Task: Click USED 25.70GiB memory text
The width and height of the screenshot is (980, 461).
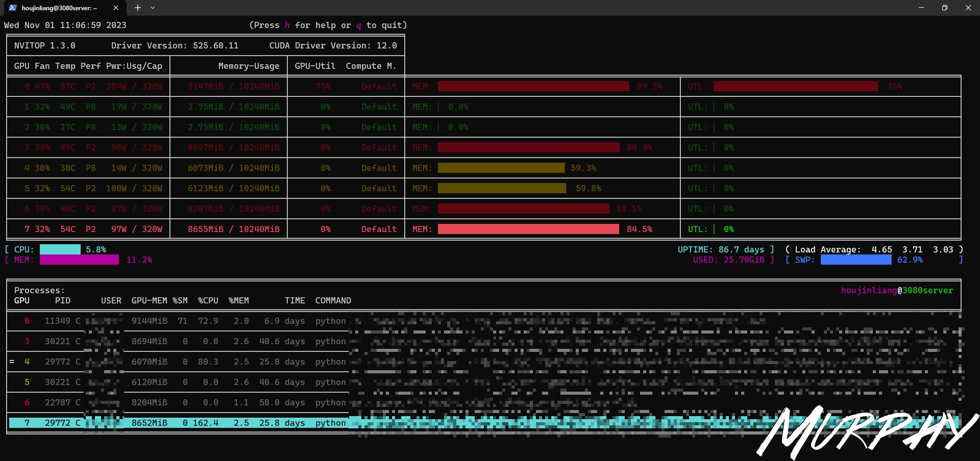Action: 729,260
